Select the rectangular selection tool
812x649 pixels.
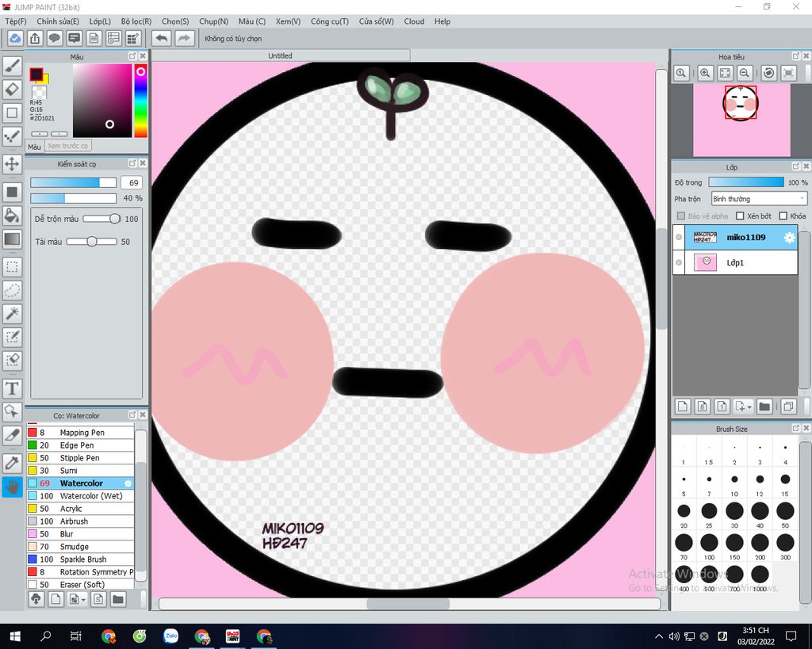[12, 267]
